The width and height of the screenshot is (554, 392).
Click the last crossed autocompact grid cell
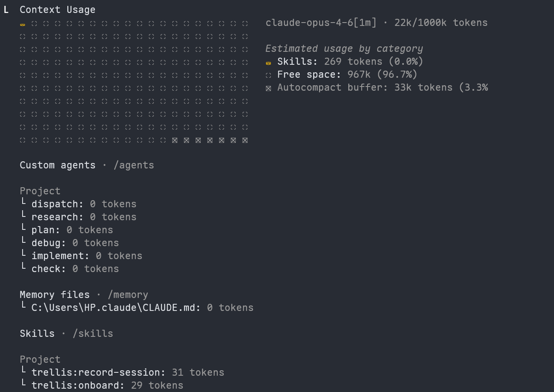pos(245,140)
